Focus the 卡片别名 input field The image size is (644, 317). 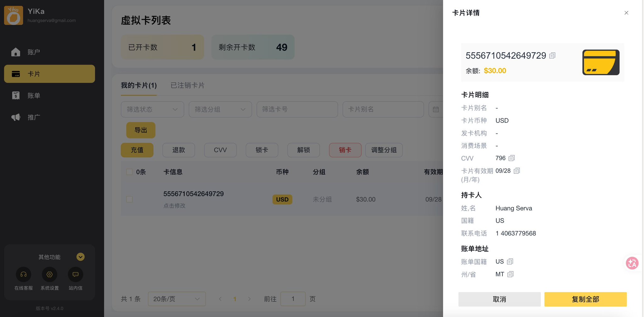[383, 110]
